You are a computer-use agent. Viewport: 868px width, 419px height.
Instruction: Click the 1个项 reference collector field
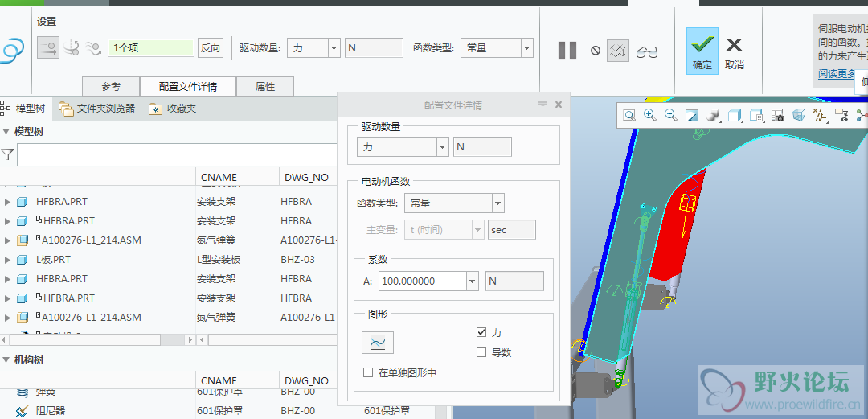151,48
